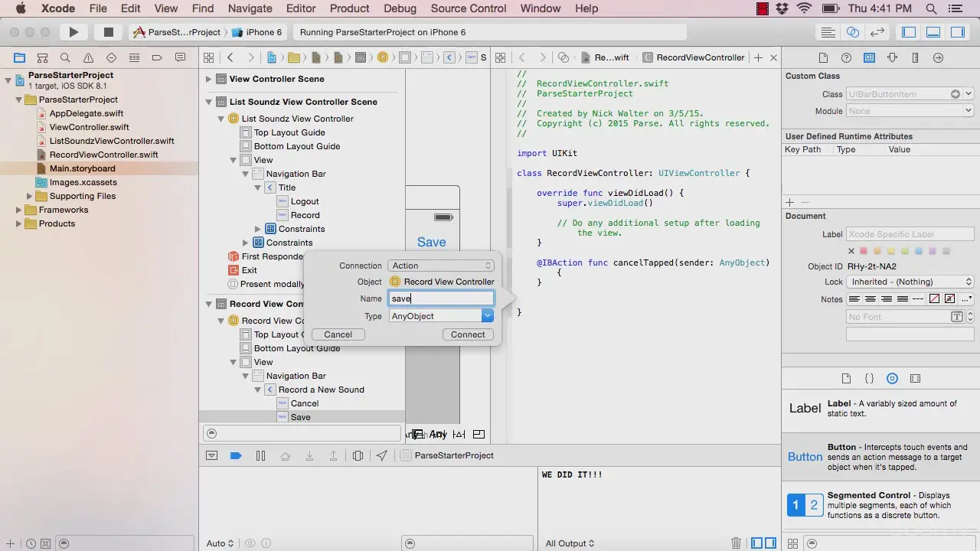Open the Report navigator speech-bubble icon
Screen dimensions: 980x551
[x=180, y=57]
